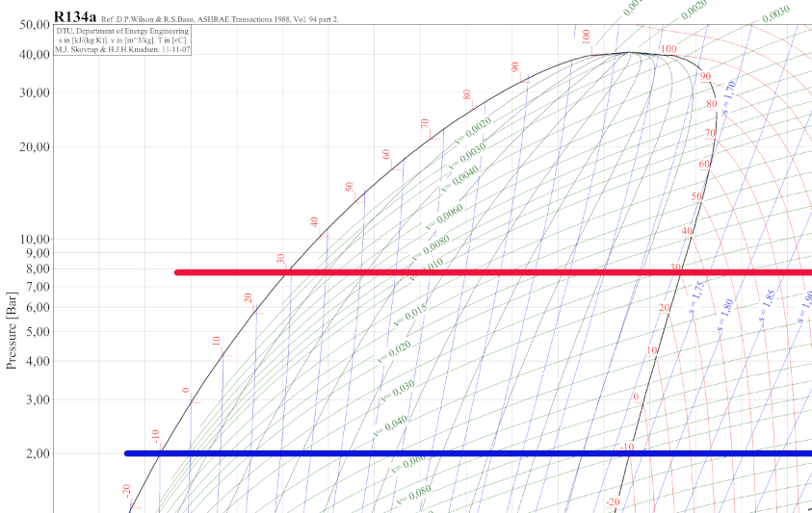The image size is (812, 513).
Task: Click the 5,00 pressure axis label
Action: [38, 332]
